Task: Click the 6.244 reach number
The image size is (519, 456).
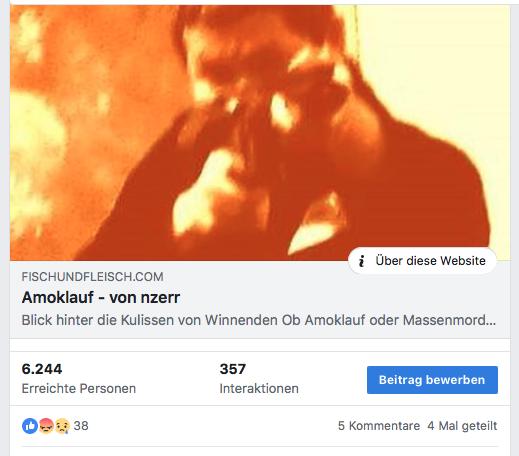Action: coord(42,369)
